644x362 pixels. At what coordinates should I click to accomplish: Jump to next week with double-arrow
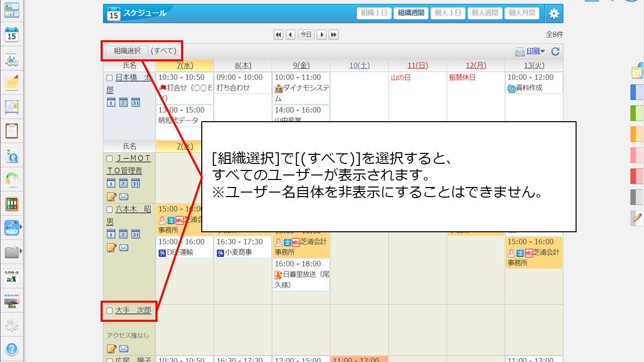[x=333, y=35]
